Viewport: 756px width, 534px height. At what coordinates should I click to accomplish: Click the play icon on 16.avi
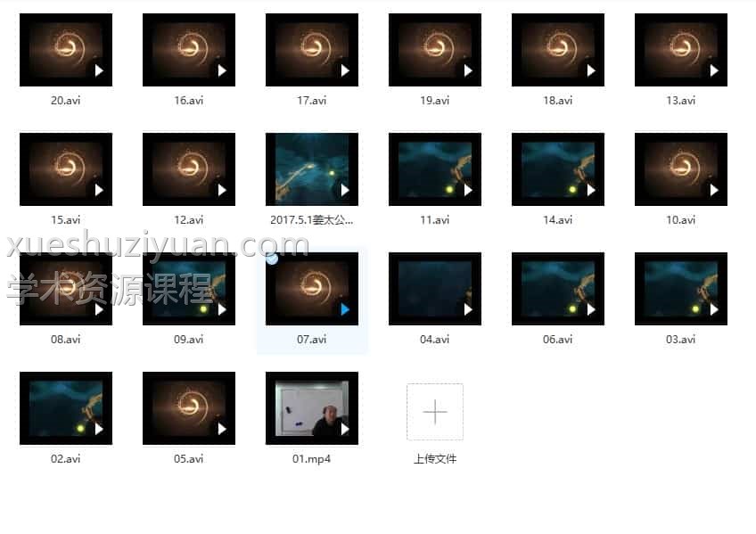[222, 70]
